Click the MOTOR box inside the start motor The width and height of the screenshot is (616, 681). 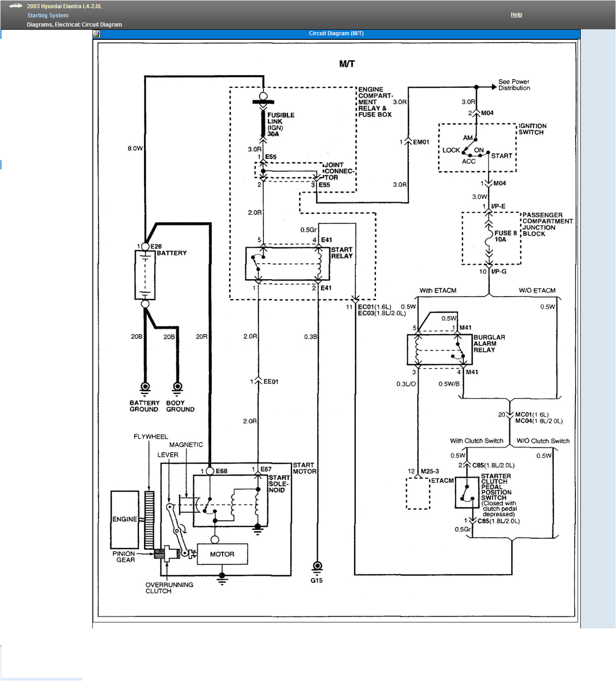tap(222, 554)
